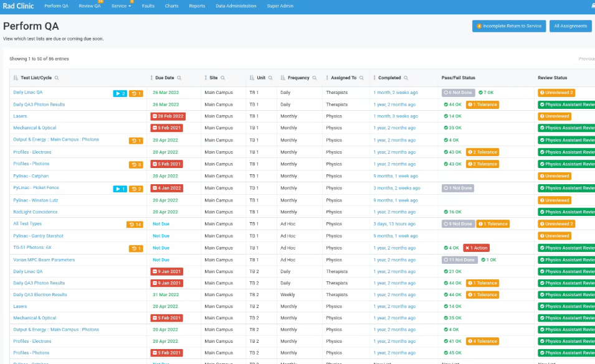Viewport: 595px width, 364px height.
Task: Go to the Charts page
Action: pyautogui.click(x=171, y=6)
